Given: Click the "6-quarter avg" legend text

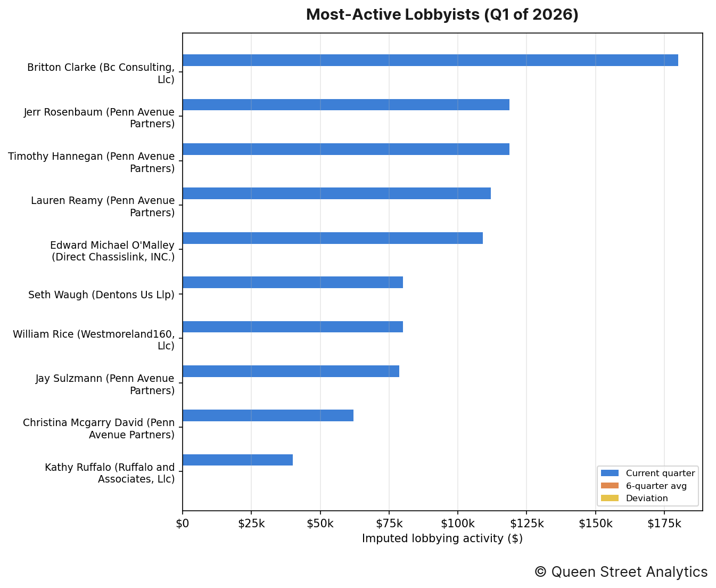Looking at the screenshot, I should 656,486.
